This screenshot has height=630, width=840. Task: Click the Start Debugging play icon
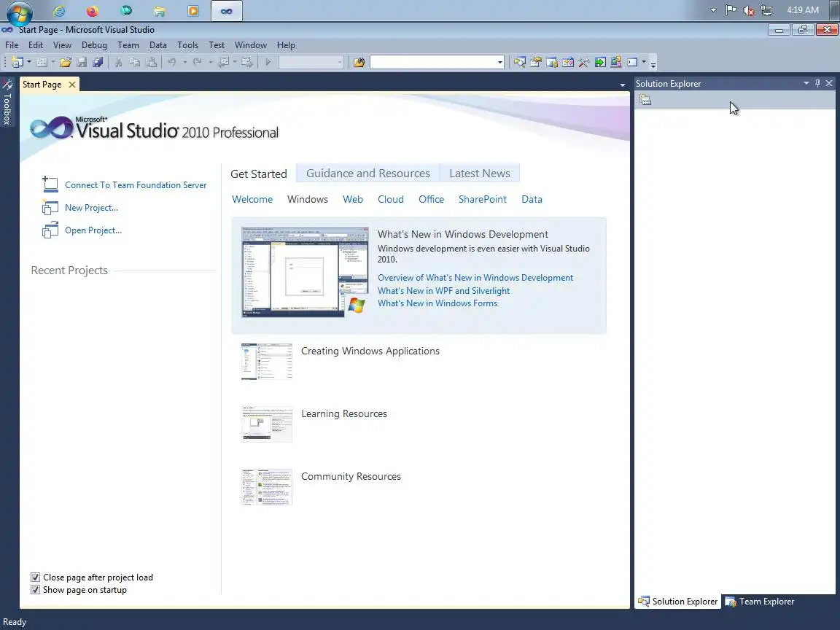[x=268, y=62]
